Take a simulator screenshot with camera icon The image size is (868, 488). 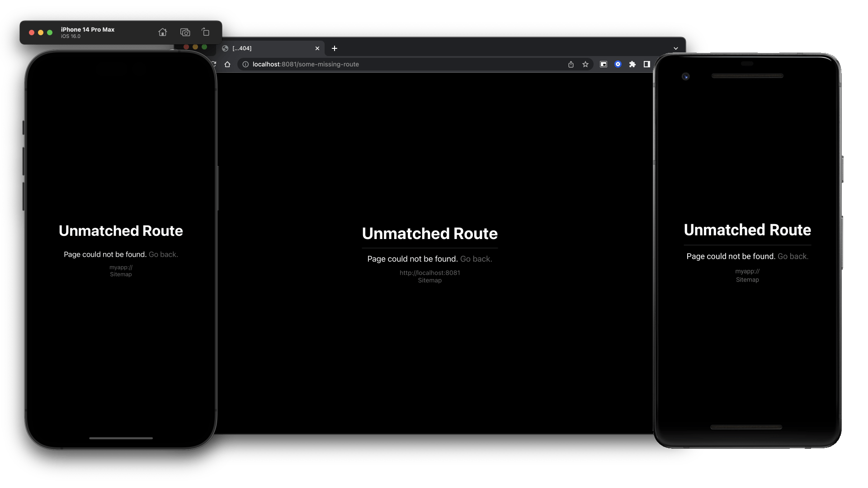(x=185, y=32)
